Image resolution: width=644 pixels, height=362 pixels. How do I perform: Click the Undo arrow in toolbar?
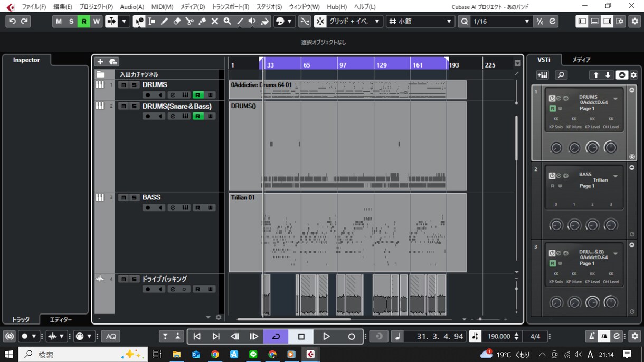click(x=12, y=21)
